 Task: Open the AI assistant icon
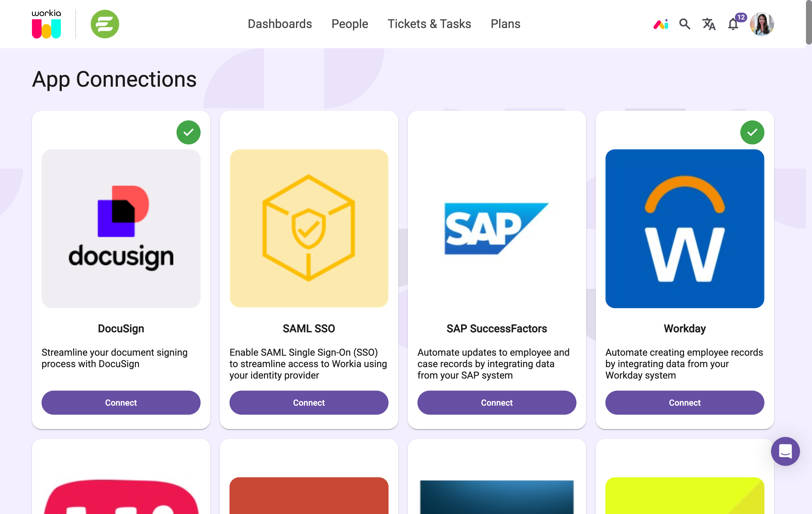661,24
